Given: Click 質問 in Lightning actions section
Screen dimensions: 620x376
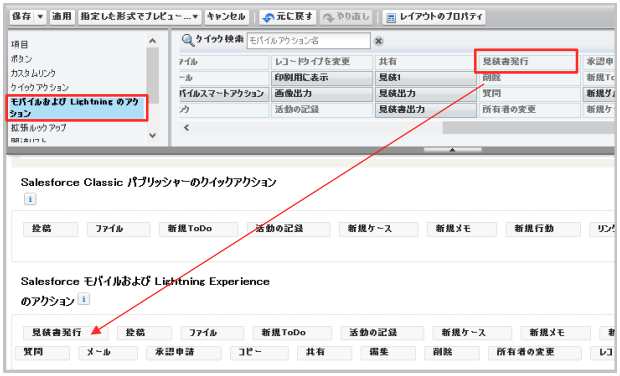Looking at the screenshot, I should pos(42,352).
